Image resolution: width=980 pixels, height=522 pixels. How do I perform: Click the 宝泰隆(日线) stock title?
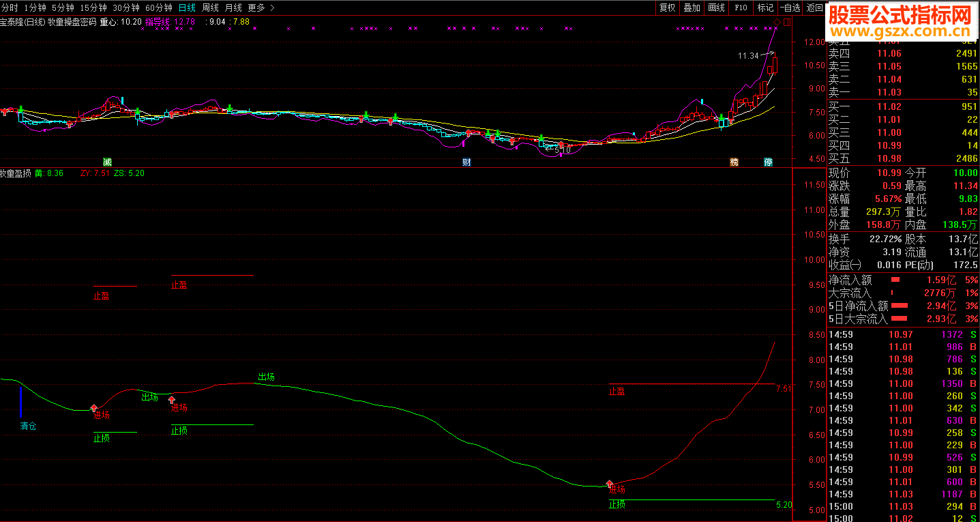point(23,22)
